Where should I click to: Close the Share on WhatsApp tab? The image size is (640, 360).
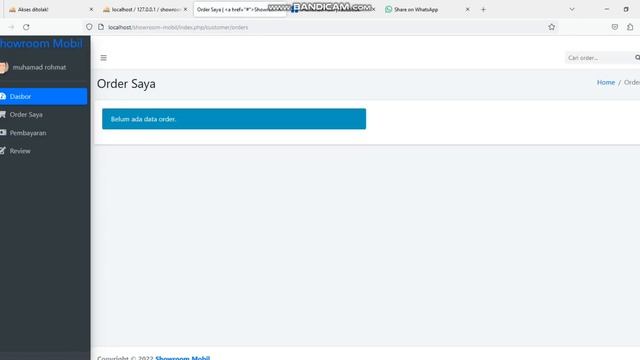[467, 9]
